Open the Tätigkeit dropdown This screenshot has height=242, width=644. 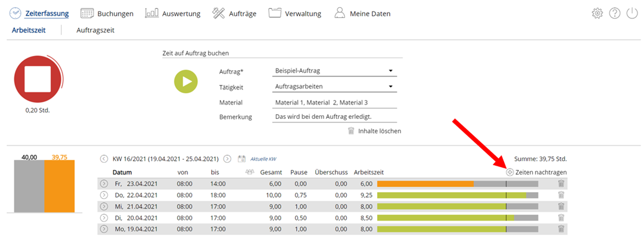click(334, 87)
